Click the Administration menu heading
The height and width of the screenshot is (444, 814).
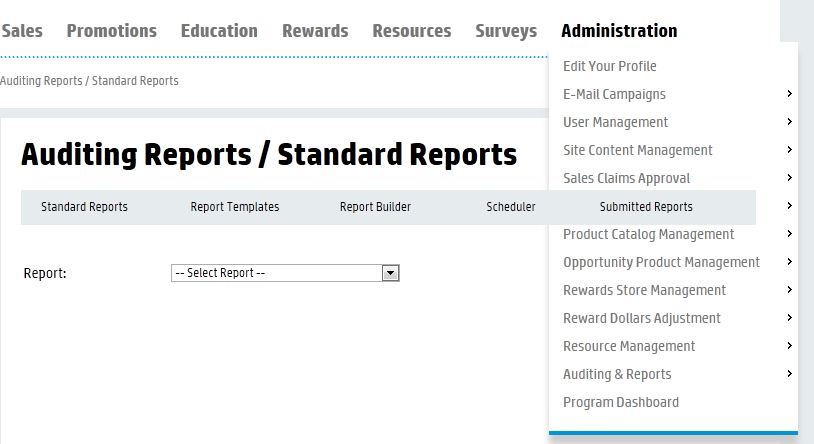(x=619, y=31)
